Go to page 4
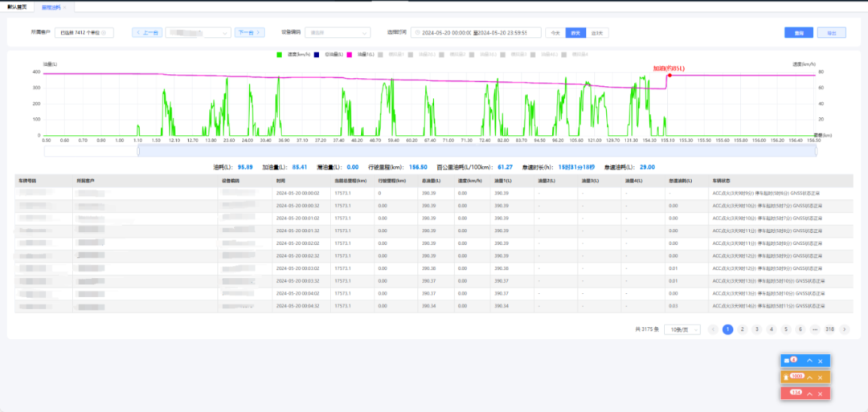 [771, 329]
